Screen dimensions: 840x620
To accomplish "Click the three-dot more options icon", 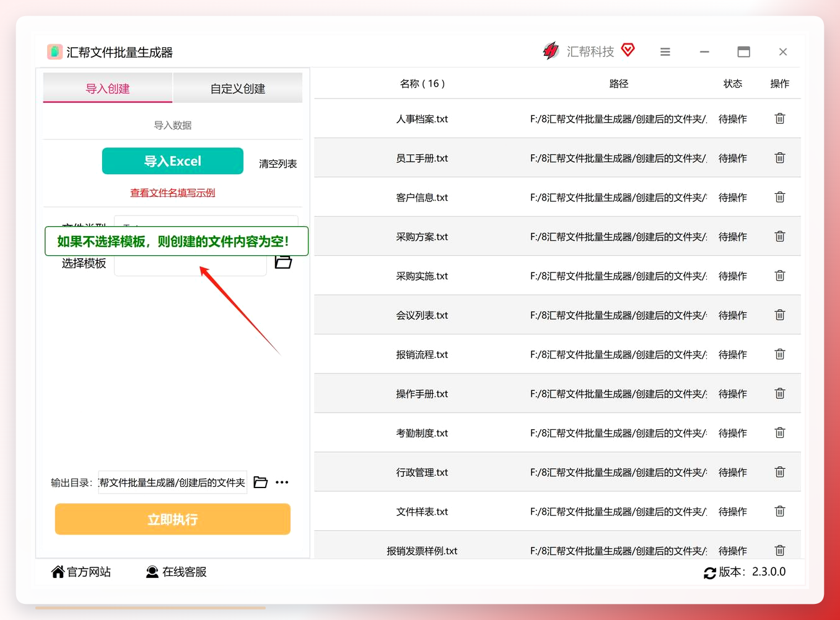I will pos(282,482).
